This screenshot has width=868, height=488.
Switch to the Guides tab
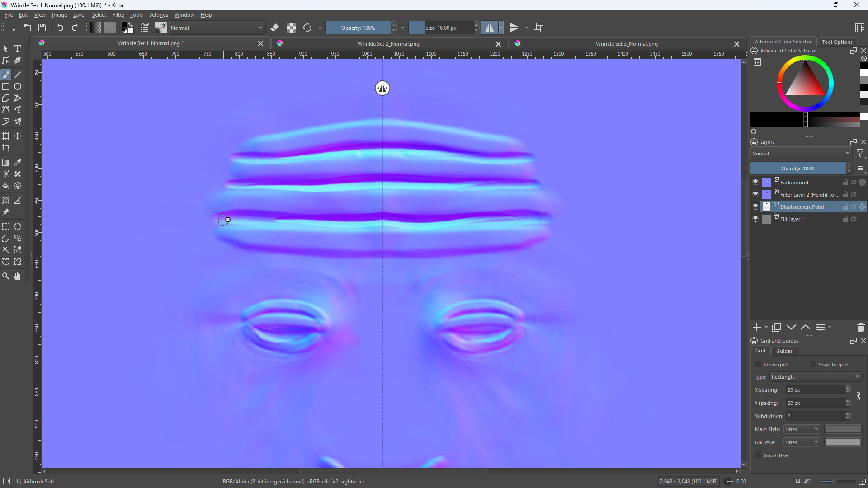click(x=784, y=351)
